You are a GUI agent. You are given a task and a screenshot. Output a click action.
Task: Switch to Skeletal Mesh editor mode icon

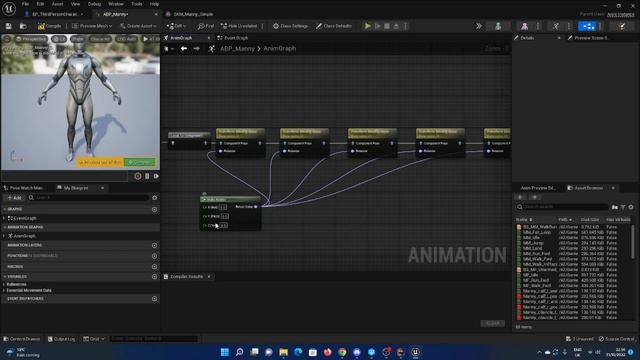point(524,26)
